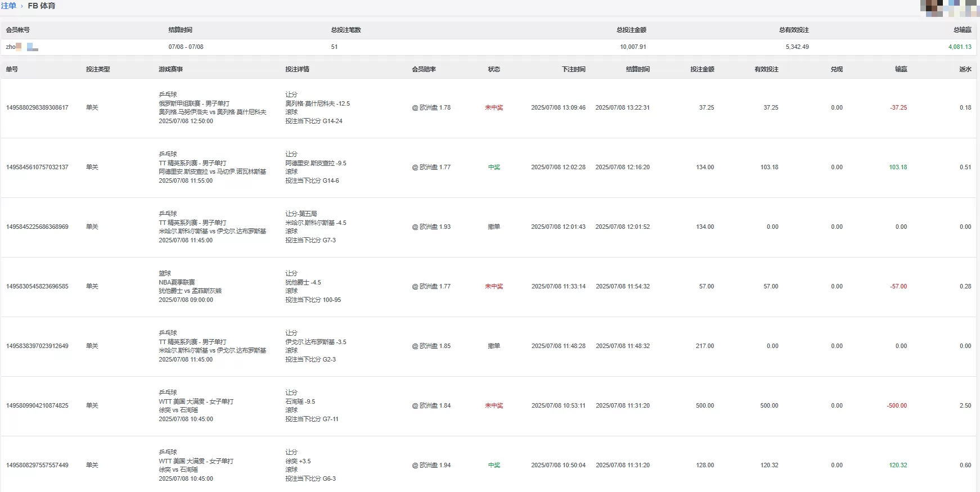Select 未中奖 status for order ending 308617
Screen dimensions: 980x492
click(494, 107)
